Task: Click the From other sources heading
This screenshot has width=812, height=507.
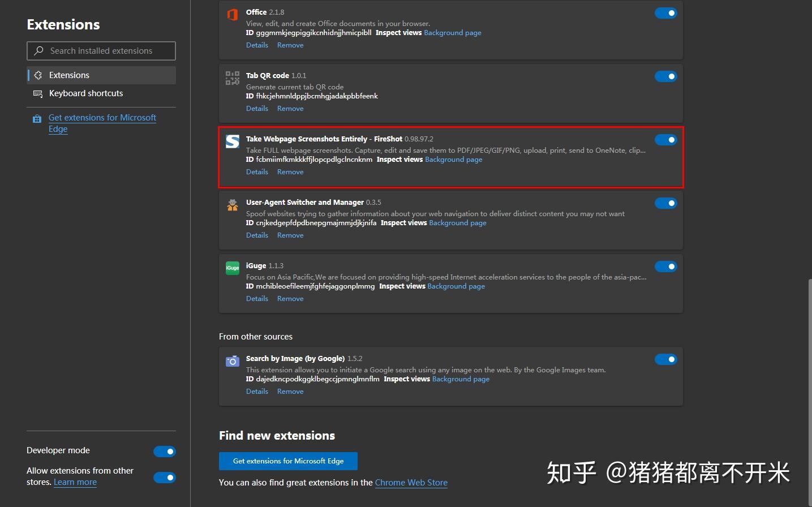Action: pos(256,337)
